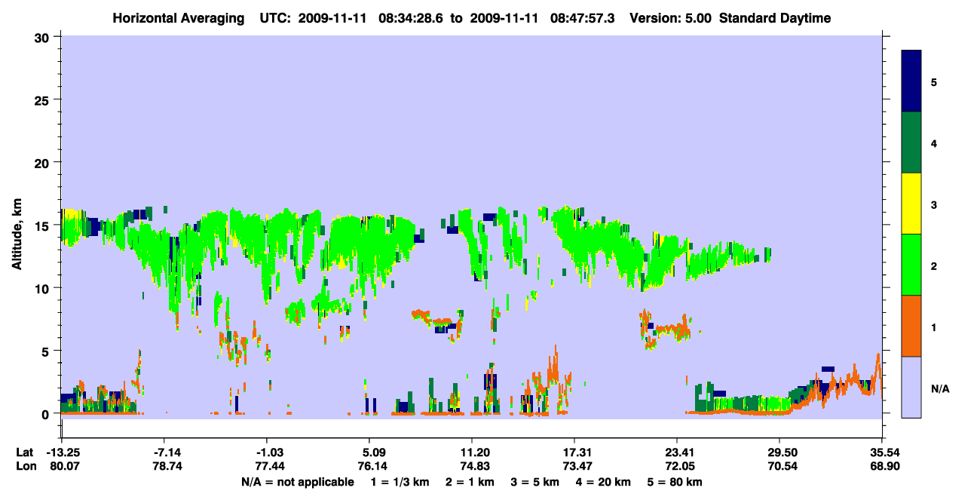This screenshot has height=503, width=980.
Task: Click the 'N/A = not applicable' legend text
Action: pos(297,482)
